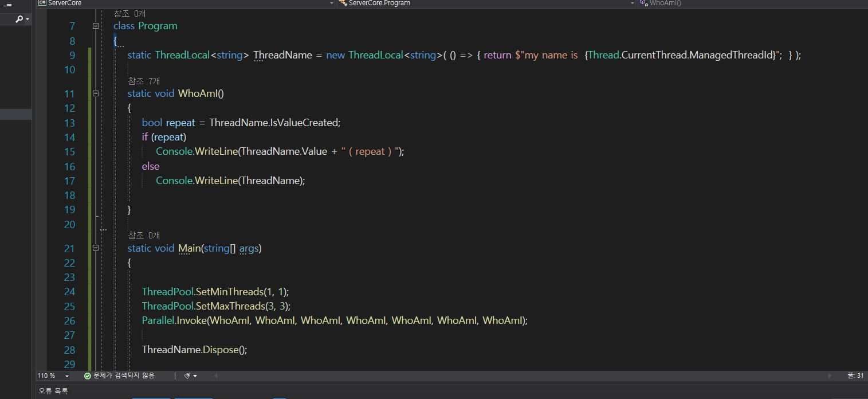This screenshot has height=399, width=868.
Task: Click the '참조 0개' references link above Main
Action: coord(144,236)
